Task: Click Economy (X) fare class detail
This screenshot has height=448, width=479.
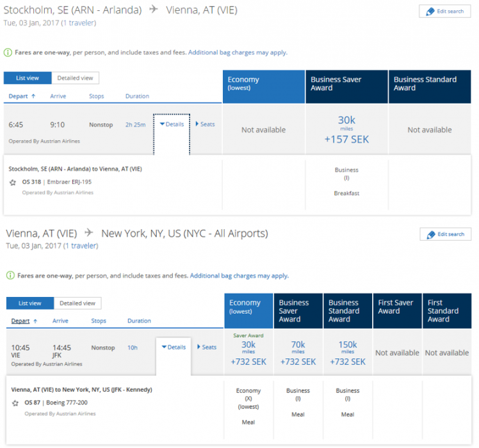Action: [x=248, y=399]
